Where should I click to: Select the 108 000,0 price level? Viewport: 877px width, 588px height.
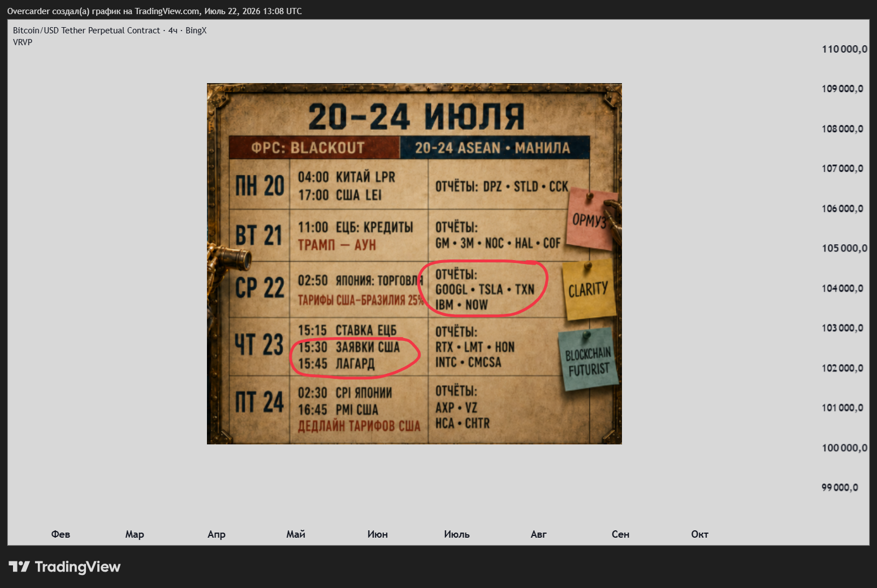pos(843,129)
